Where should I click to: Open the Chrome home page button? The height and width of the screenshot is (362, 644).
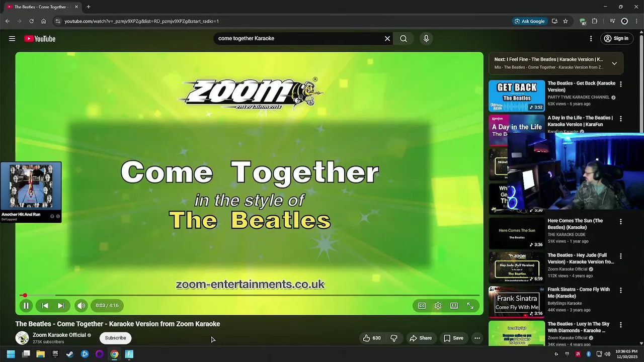coord(44,21)
